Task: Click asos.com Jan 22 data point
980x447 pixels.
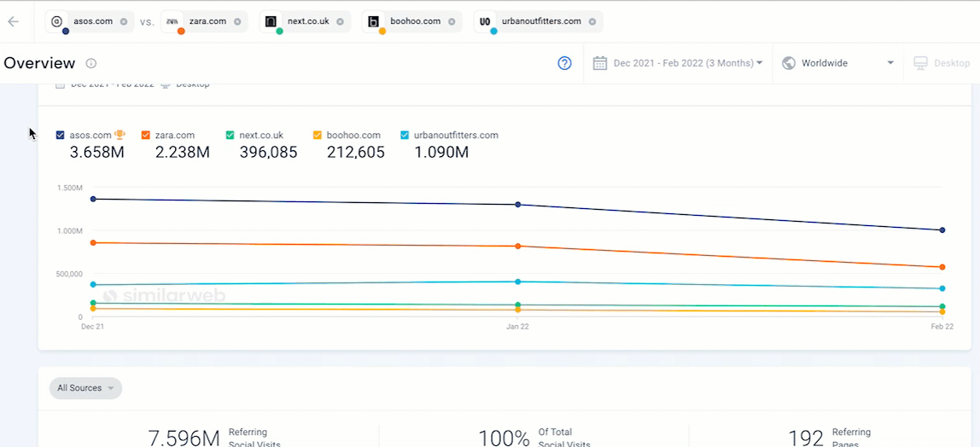Action: (517, 205)
